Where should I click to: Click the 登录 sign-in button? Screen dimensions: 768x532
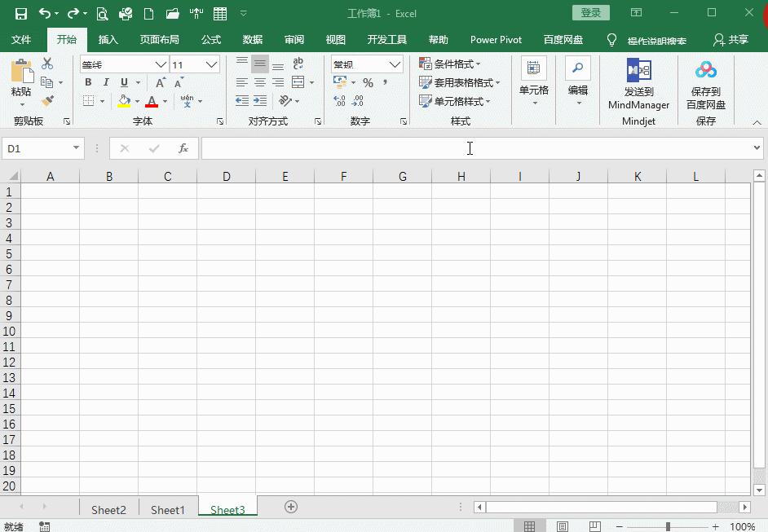(x=590, y=13)
